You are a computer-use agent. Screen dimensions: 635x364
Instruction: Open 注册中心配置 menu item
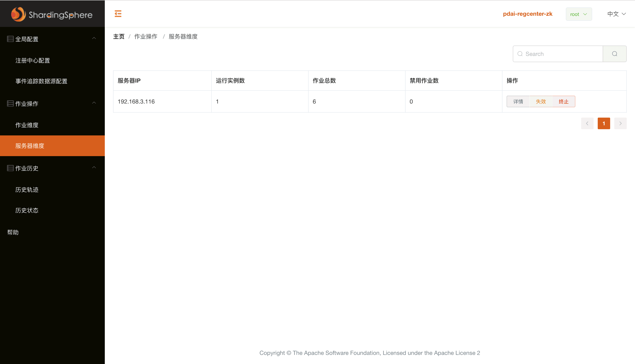point(33,60)
